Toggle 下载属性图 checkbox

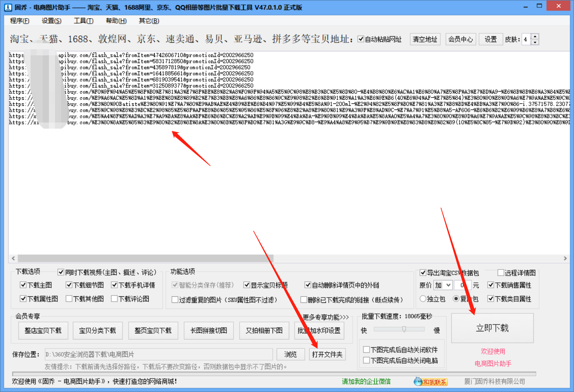23,299
